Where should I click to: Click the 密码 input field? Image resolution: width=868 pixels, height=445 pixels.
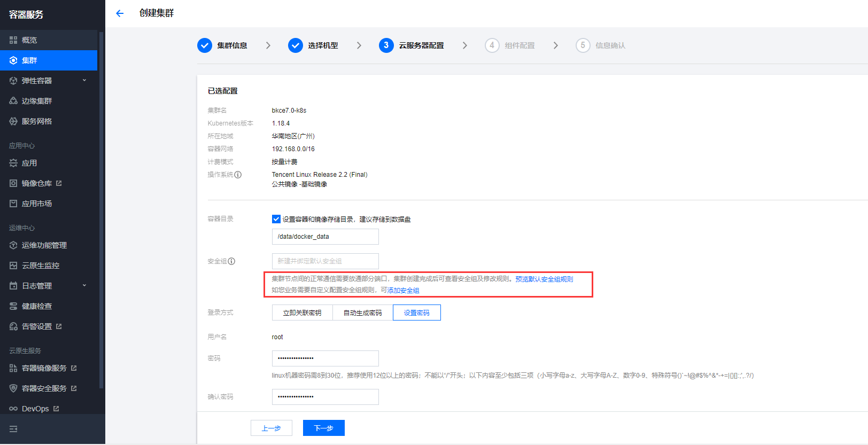(325, 358)
